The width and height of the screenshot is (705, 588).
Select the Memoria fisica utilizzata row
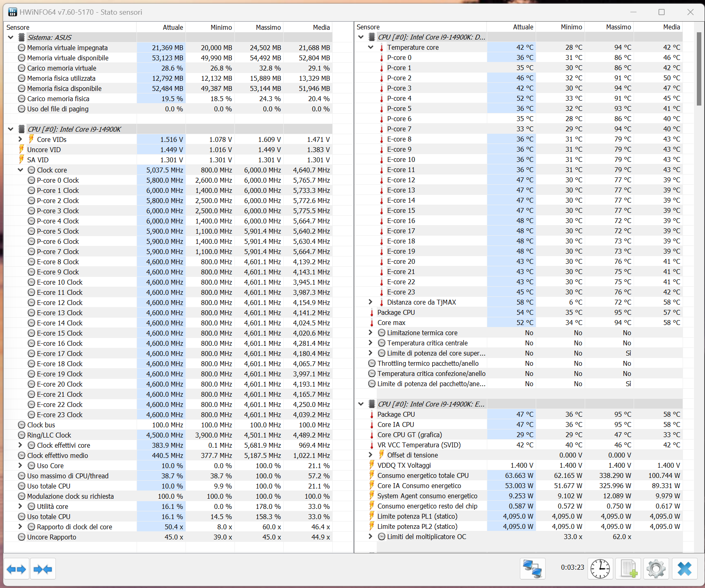coord(168,78)
